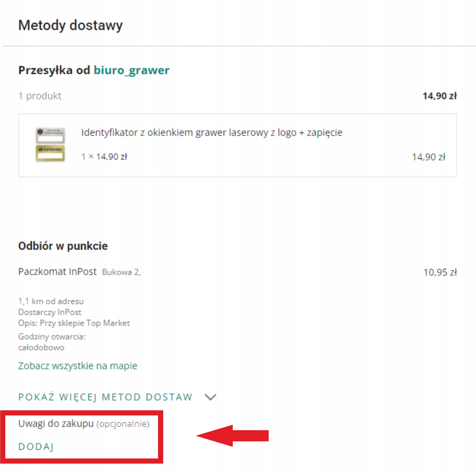Click the 1 produkt count label
The image size is (476, 473).
[40, 96]
